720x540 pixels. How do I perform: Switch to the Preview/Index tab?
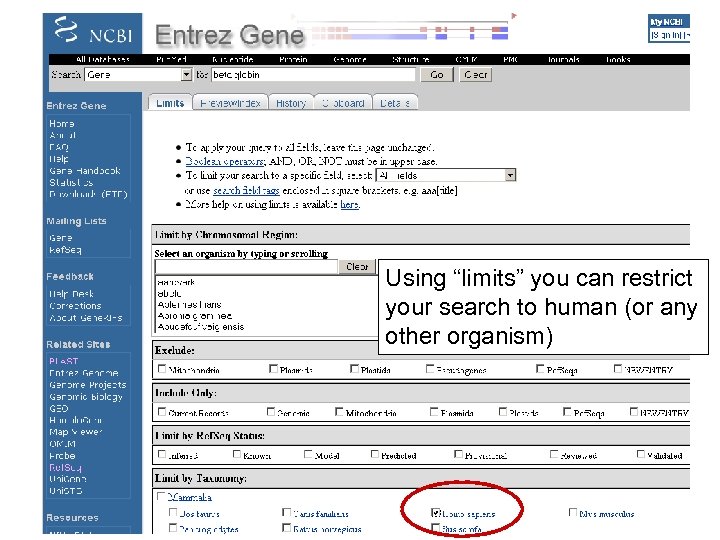click(230, 103)
